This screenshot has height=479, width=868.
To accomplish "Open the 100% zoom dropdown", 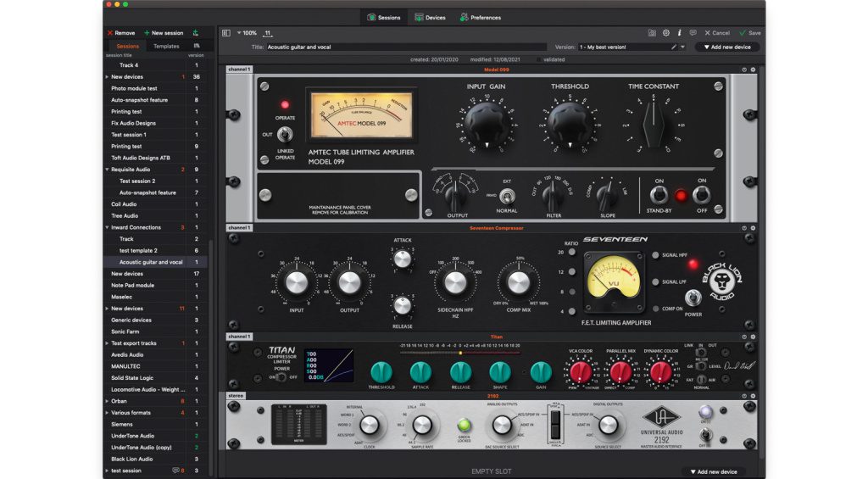I will [x=247, y=33].
